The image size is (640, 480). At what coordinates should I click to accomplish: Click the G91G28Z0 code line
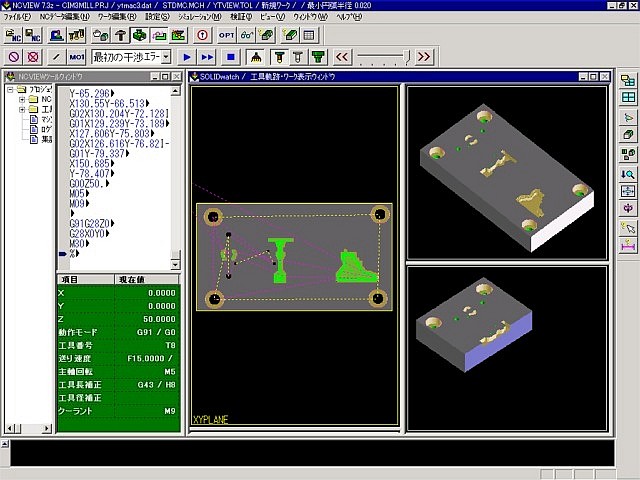click(x=91, y=224)
